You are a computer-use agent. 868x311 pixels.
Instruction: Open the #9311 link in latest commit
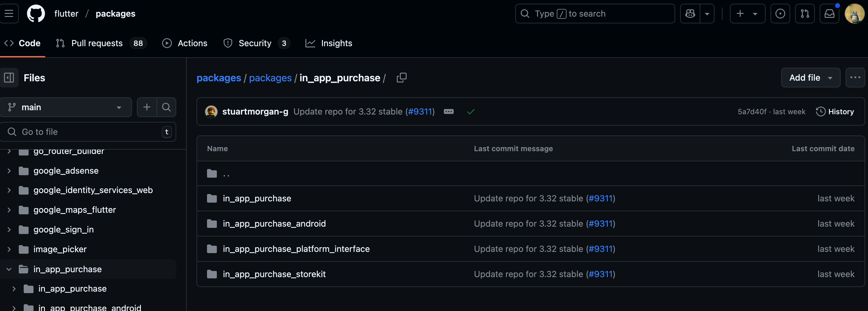pyautogui.click(x=420, y=112)
